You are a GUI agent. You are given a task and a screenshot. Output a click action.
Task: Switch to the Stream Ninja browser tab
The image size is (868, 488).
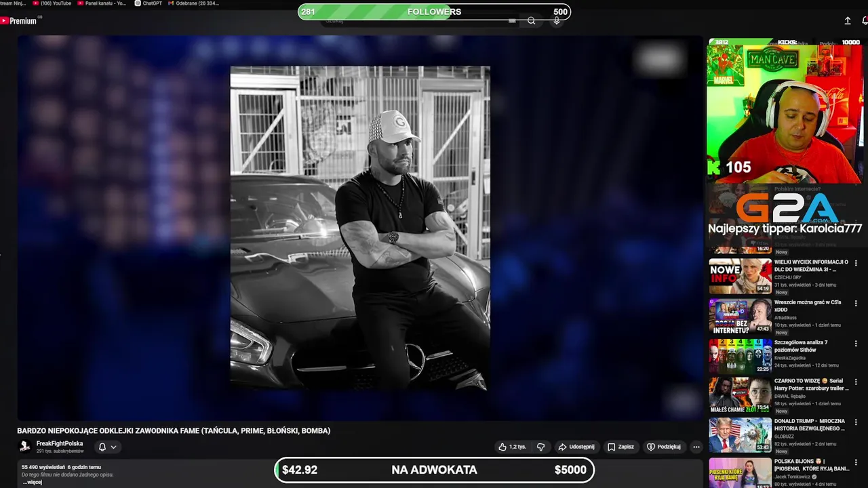tap(13, 3)
